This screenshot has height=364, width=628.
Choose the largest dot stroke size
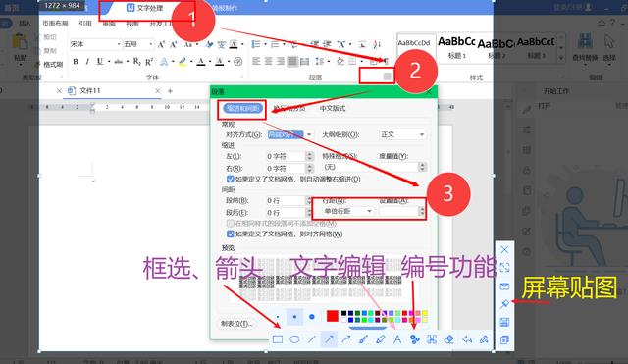pyautogui.click(x=312, y=317)
